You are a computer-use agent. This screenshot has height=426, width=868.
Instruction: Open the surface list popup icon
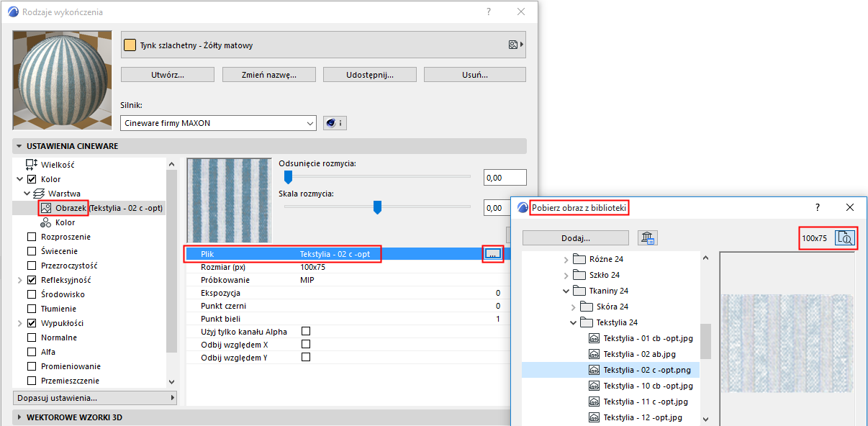pos(515,45)
